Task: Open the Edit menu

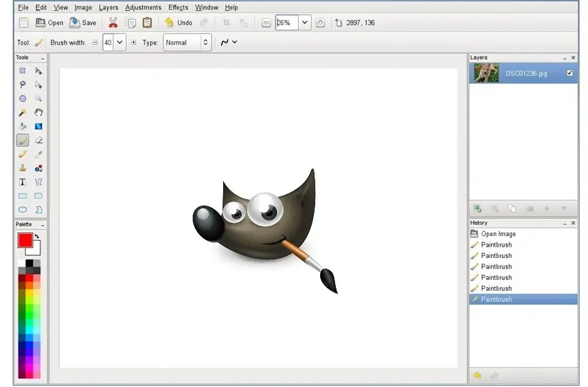Action: coord(41,8)
